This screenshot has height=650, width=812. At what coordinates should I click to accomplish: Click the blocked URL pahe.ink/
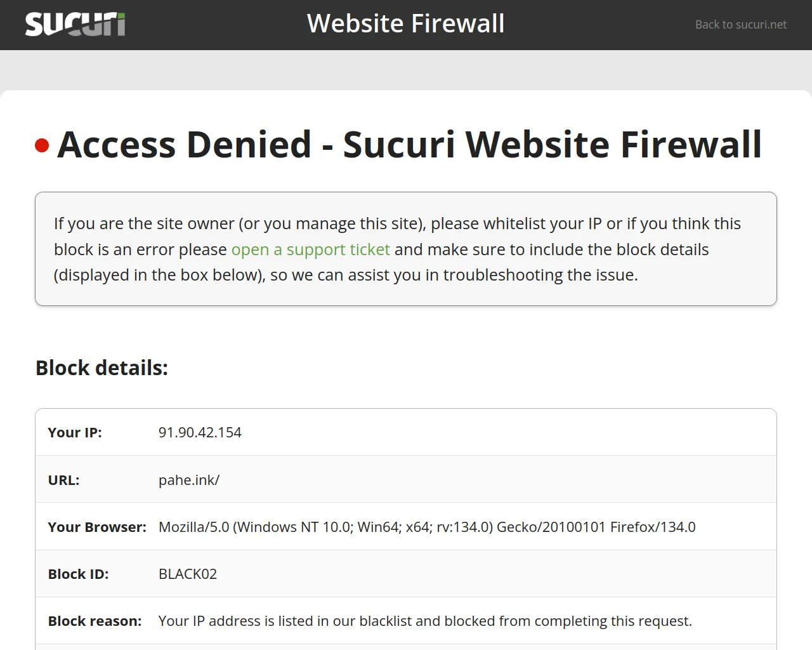(x=189, y=480)
